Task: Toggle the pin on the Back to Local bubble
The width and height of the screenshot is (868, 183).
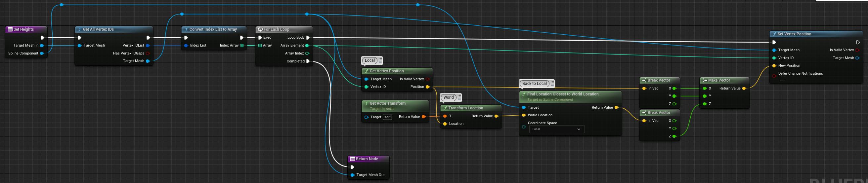Action: click(x=552, y=82)
